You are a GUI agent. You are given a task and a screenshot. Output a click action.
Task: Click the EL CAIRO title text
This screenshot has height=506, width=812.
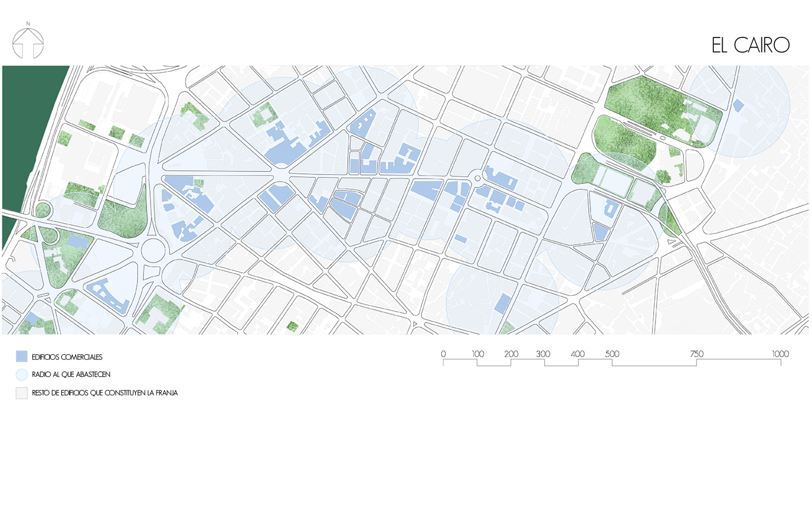click(750, 45)
